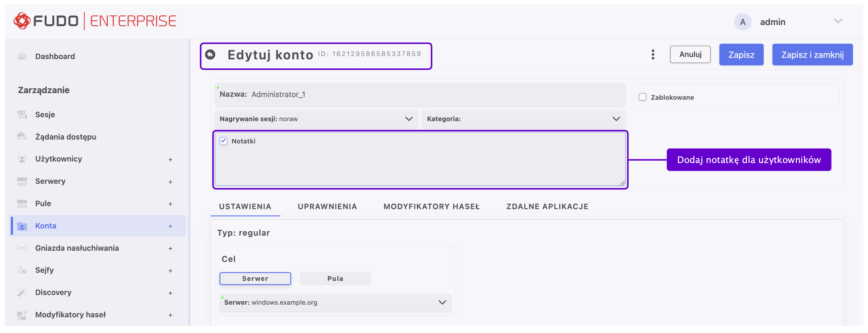
Task: Click the Discovery wand icon
Action: 22,292
